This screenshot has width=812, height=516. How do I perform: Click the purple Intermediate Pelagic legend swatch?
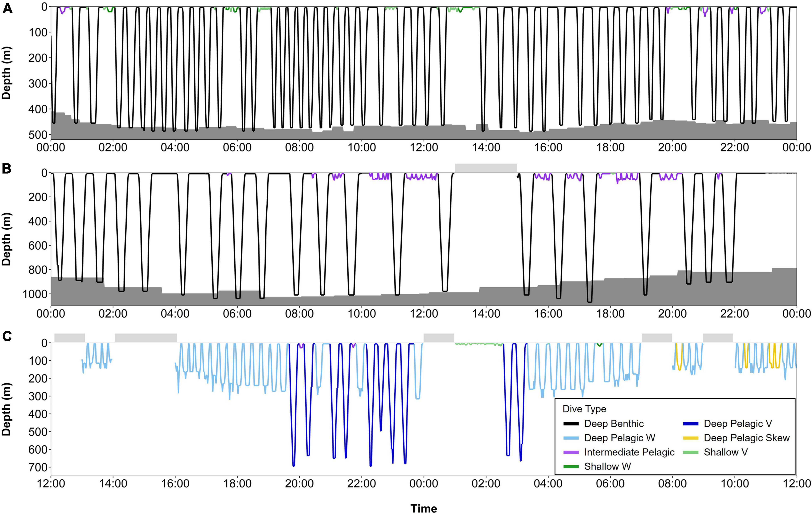coord(571,452)
